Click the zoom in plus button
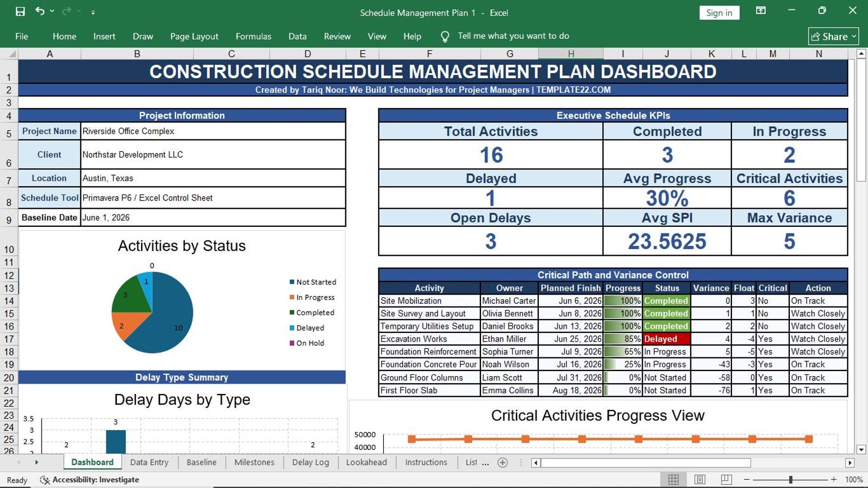 pyautogui.click(x=834, y=480)
